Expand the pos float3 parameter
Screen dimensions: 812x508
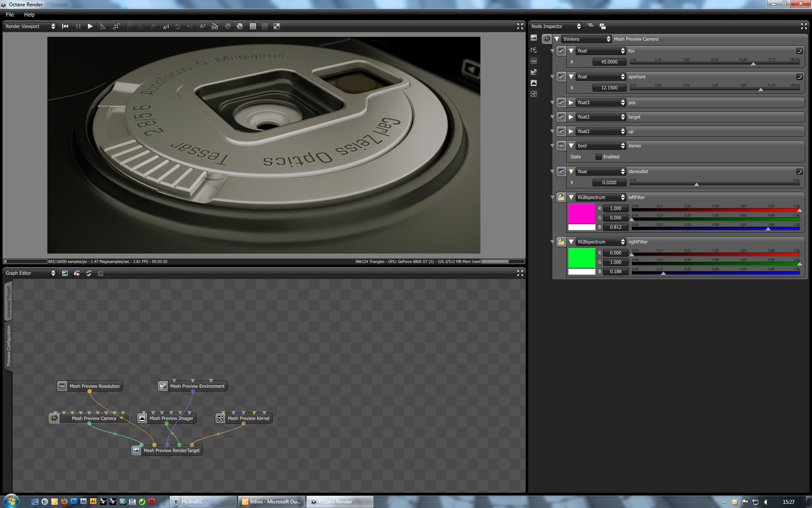pos(571,102)
